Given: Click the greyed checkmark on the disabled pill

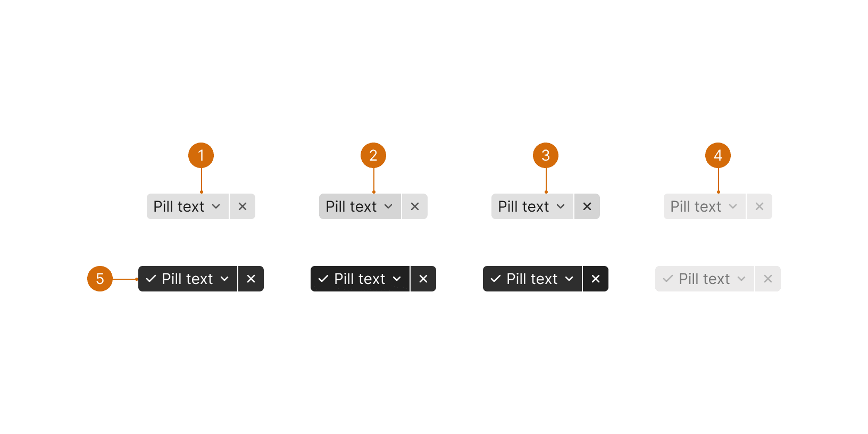Looking at the screenshot, I should 668,279.
